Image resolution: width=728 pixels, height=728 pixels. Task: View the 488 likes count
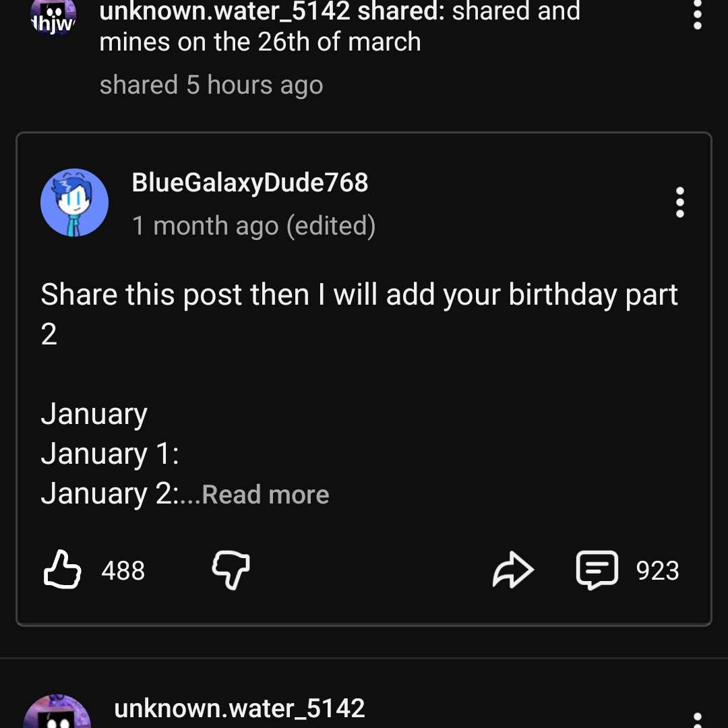pos(123,571)
